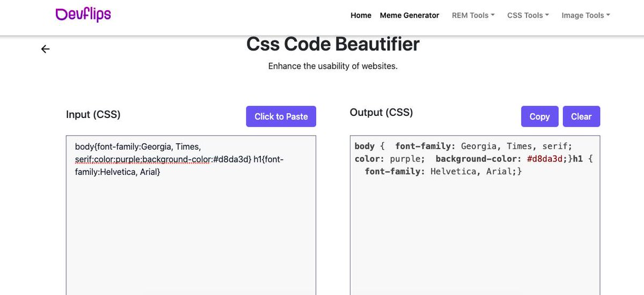Open the Home nav link

(x=361, y=15)
